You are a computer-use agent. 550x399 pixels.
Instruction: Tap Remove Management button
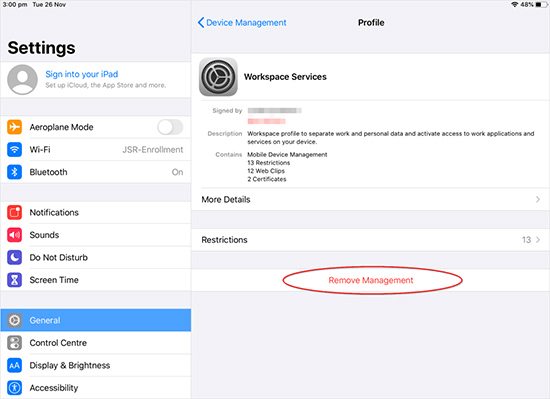click(x=371, y=280)
